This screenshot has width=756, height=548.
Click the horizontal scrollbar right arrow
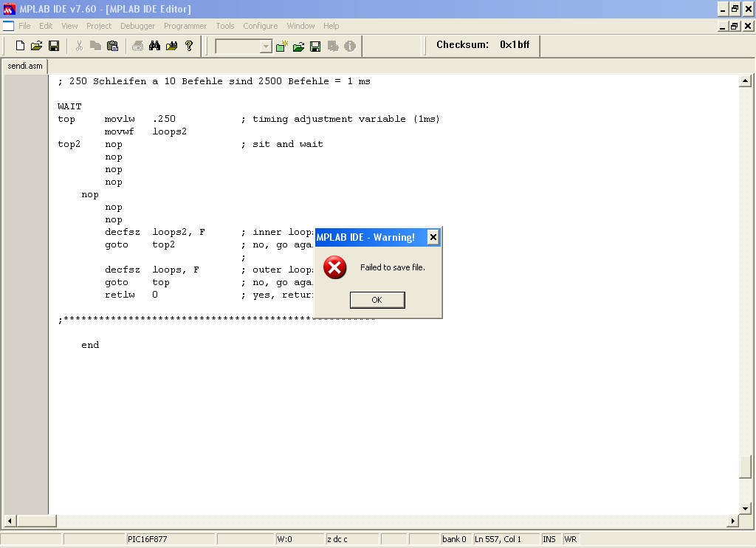(x=733, y=521)
